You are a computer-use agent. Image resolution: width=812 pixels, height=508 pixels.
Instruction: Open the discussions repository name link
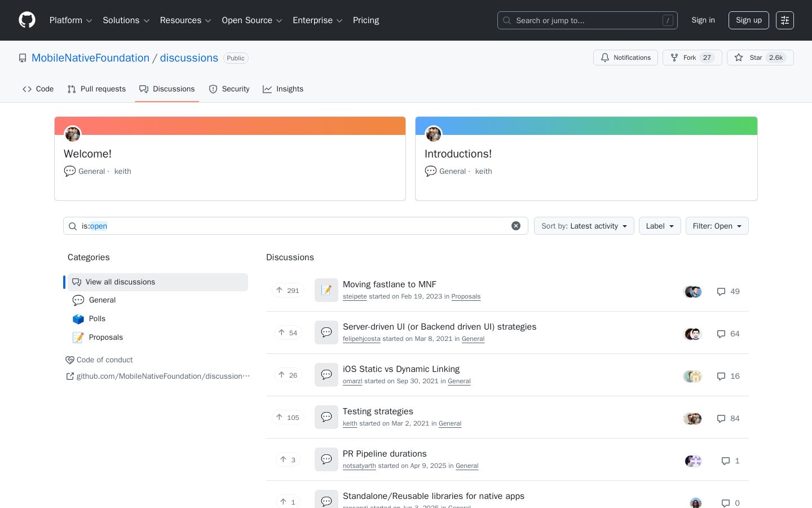(x=189, y=58)
